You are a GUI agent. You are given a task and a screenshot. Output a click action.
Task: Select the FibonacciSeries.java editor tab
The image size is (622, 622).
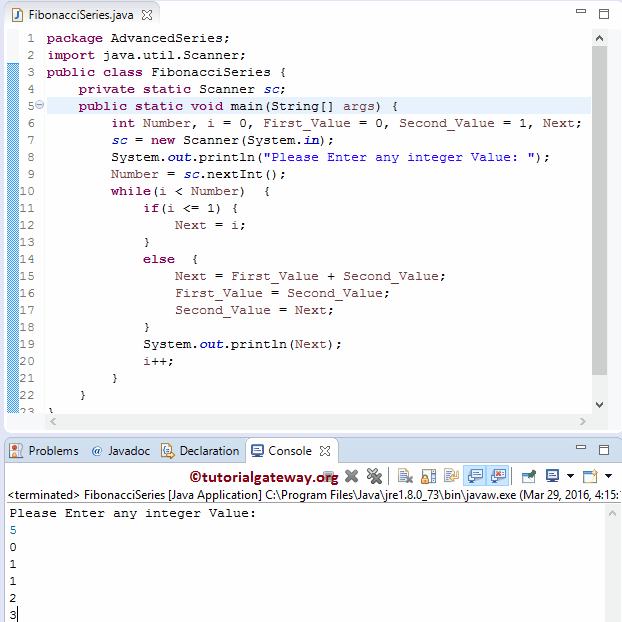tap(81, 15)
